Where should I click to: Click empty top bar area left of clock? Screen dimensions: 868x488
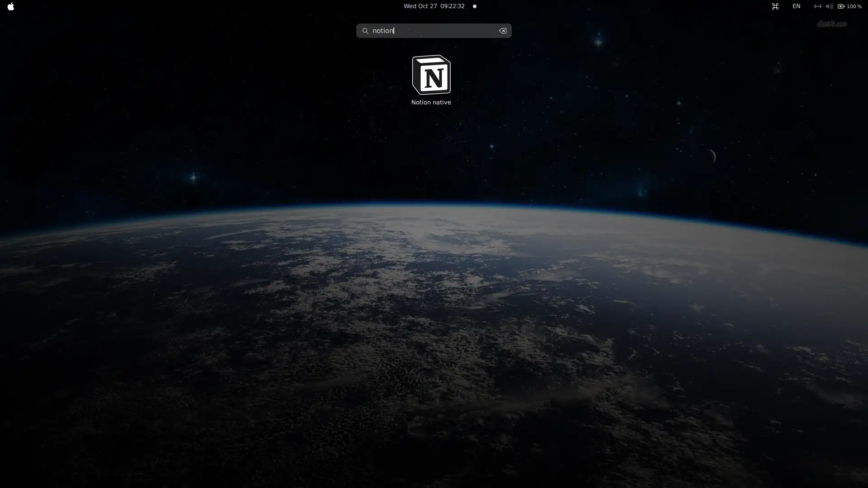(x=203, y=6)
